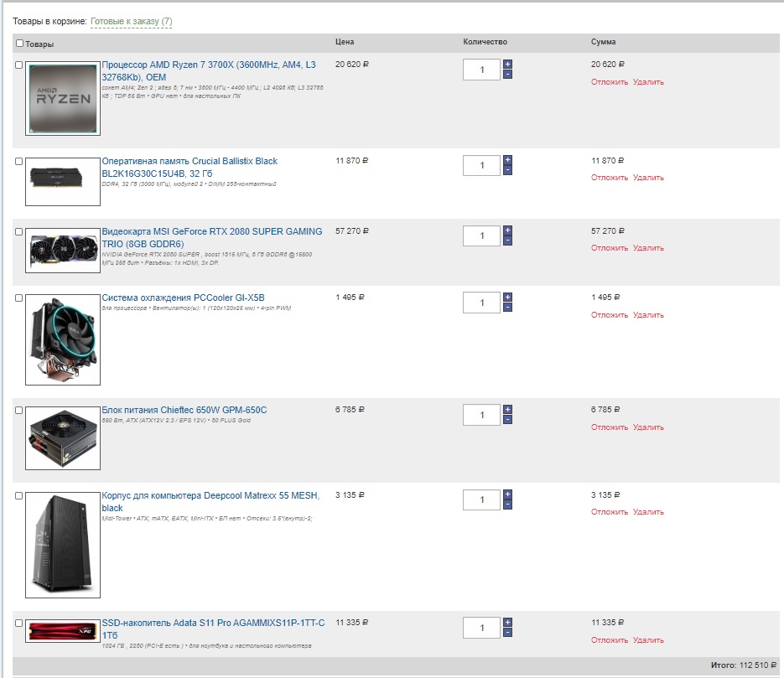Tick checkbox for Chieftec 650W power supply
This screenshot has width=784, height=678.
19,410
